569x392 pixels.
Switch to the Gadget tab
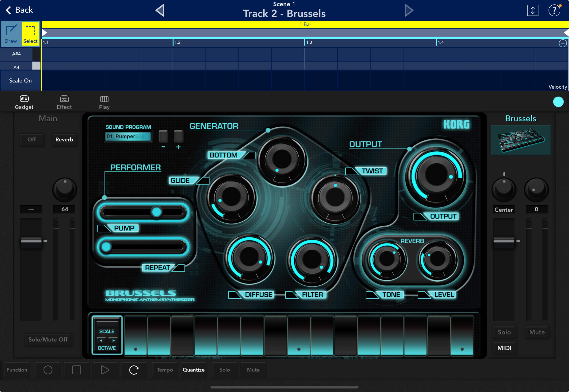point(24,102)
